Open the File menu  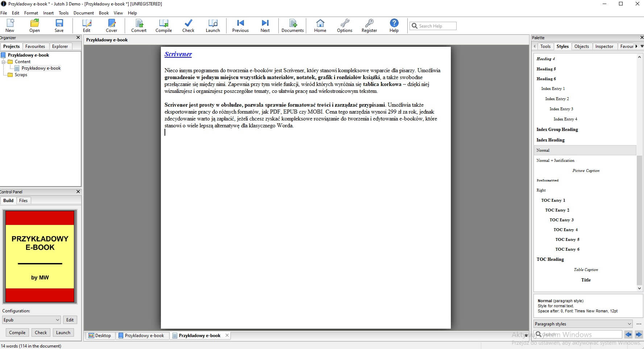click(x=4, y=13)
